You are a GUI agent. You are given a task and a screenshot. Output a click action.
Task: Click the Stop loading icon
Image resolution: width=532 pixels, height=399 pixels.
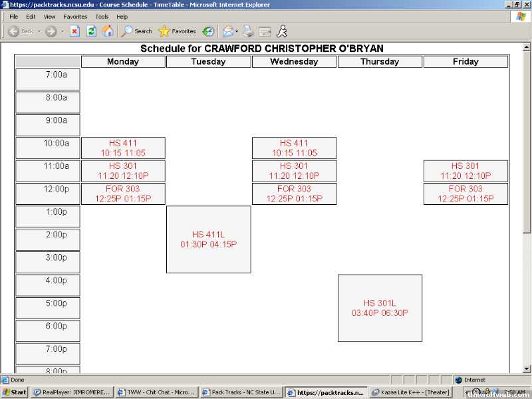(74, 31)
